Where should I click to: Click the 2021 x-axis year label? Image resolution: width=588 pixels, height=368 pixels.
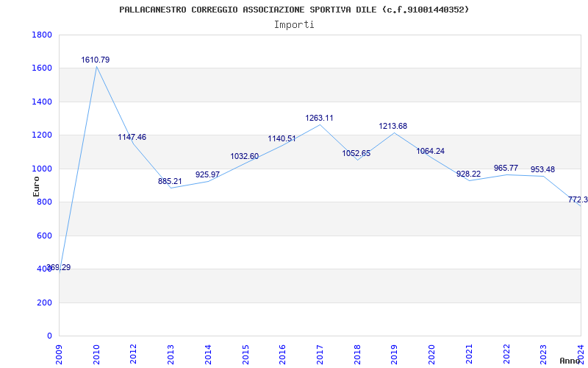coord(469,355)
